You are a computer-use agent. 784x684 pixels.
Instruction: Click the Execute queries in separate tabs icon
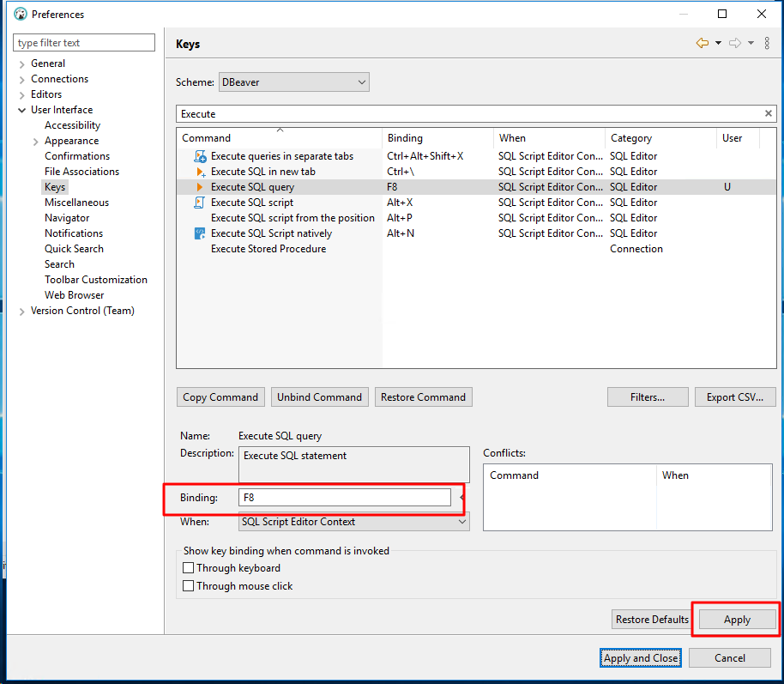coord(198,155)
